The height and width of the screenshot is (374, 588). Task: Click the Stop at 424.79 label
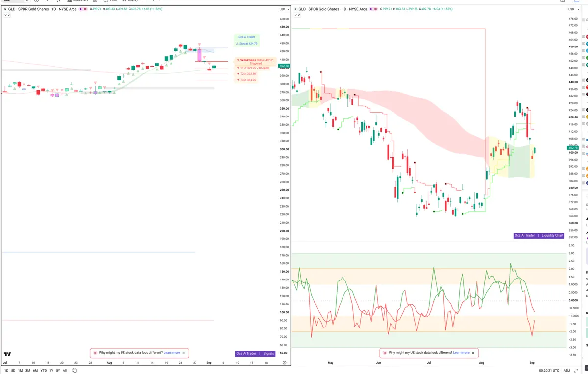coord(247,44)
